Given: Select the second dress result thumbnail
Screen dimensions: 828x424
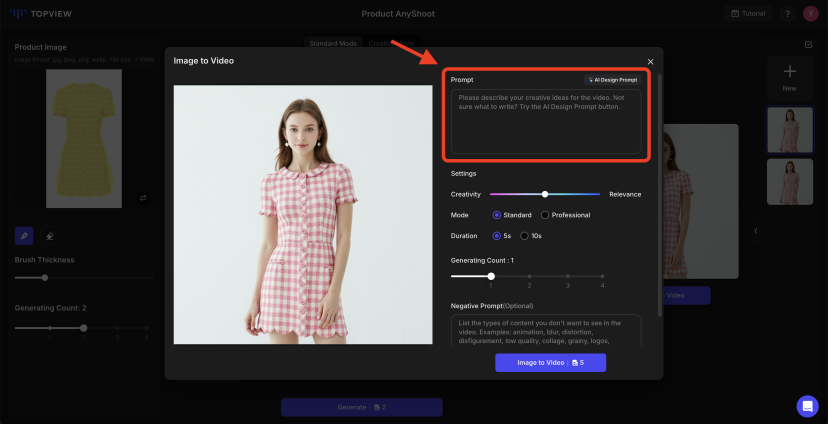Looking at the screenshot, I should coord(790,182).
